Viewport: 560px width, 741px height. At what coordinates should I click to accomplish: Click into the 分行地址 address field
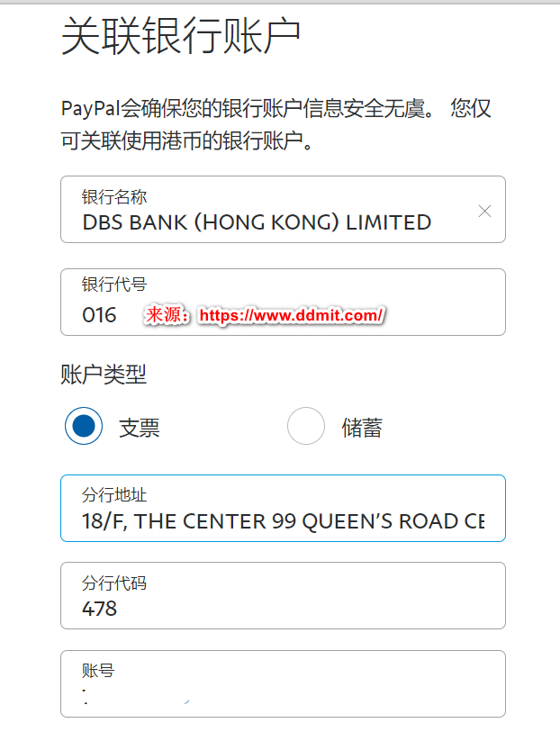[283, 521]
